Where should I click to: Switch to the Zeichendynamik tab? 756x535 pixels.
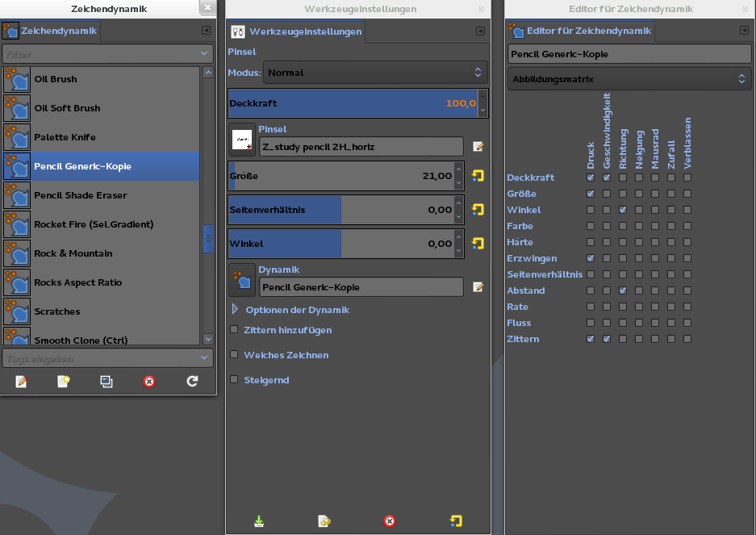50,31
